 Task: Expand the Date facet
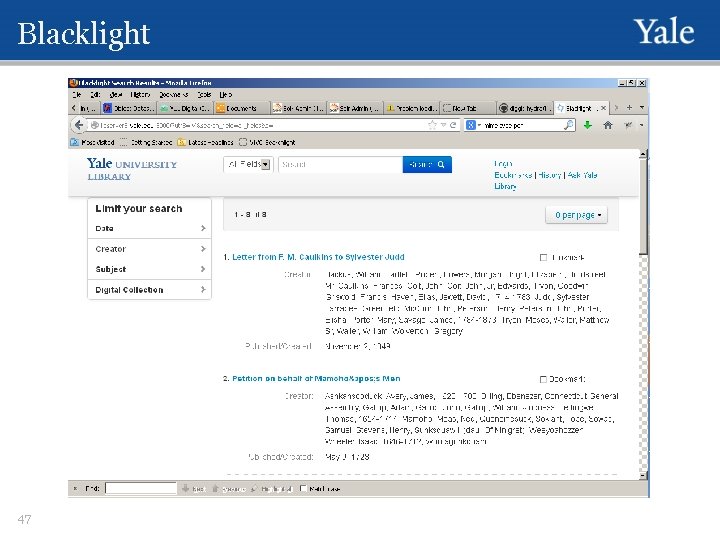click(150, 228)
